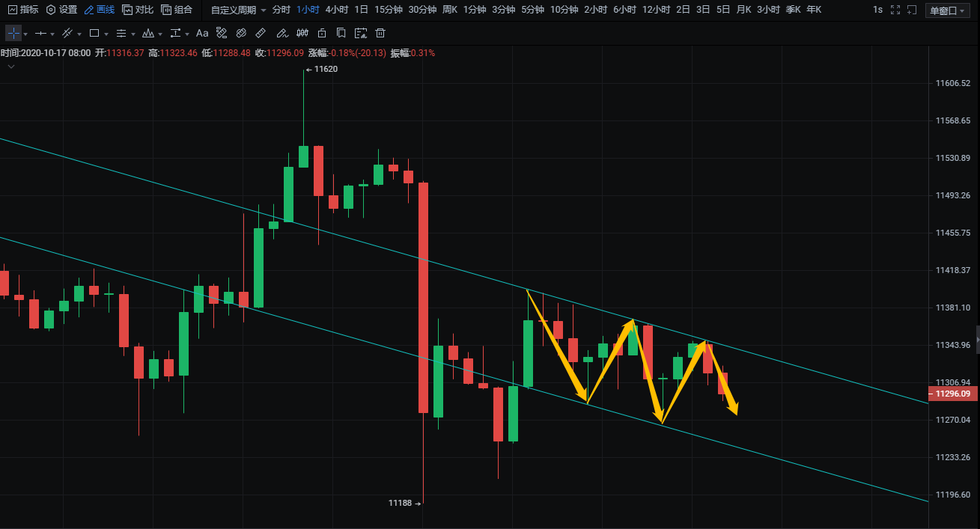
Task: Toggle the 指标 indicators panel
Action: coord(22,10)
